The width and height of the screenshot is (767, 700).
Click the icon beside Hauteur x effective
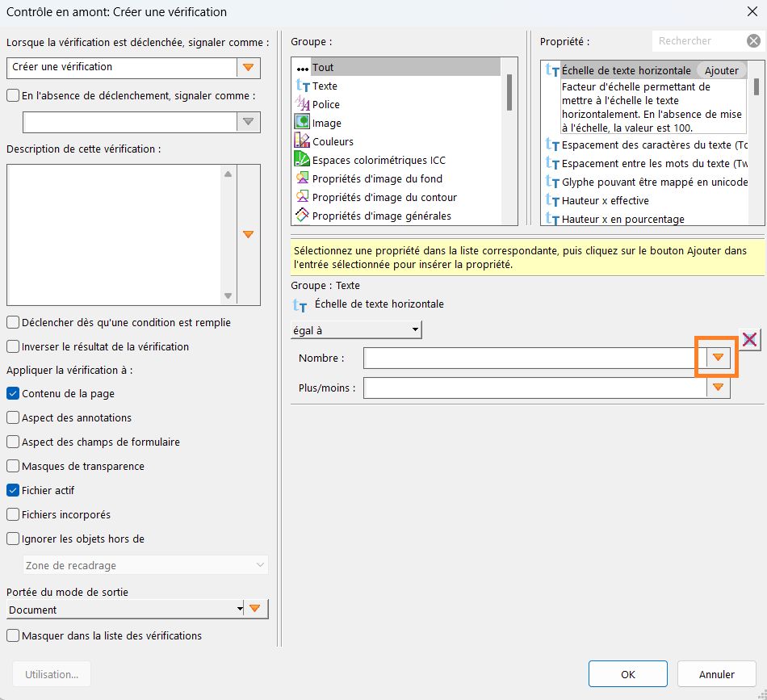(x=552, y=200)
